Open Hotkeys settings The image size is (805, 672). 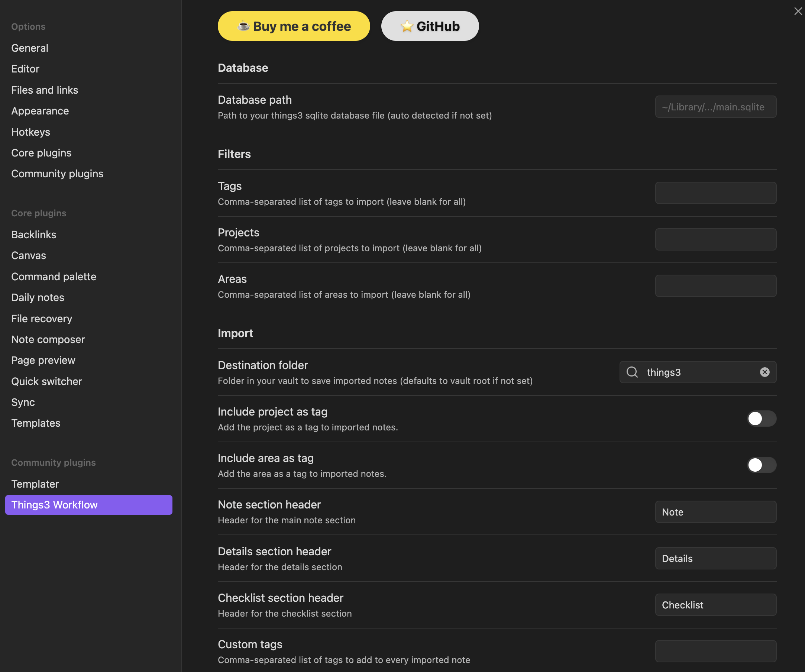pos(31,132)
